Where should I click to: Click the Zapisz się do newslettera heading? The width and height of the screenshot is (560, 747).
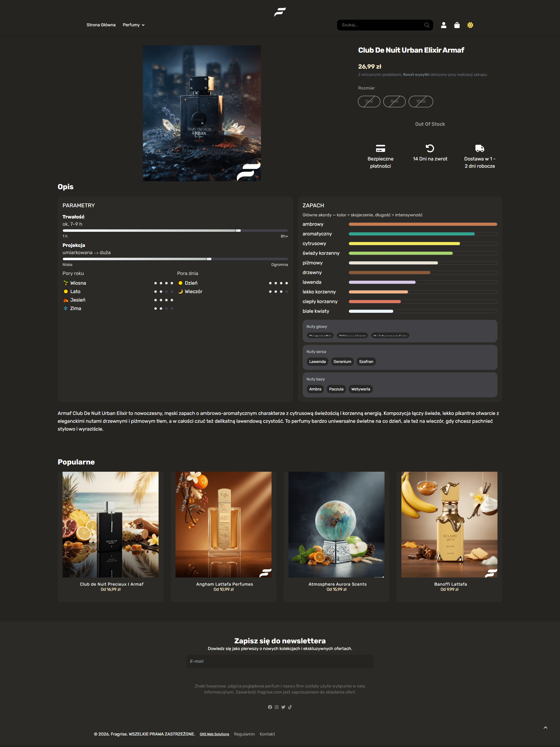(x=280, y=641)
